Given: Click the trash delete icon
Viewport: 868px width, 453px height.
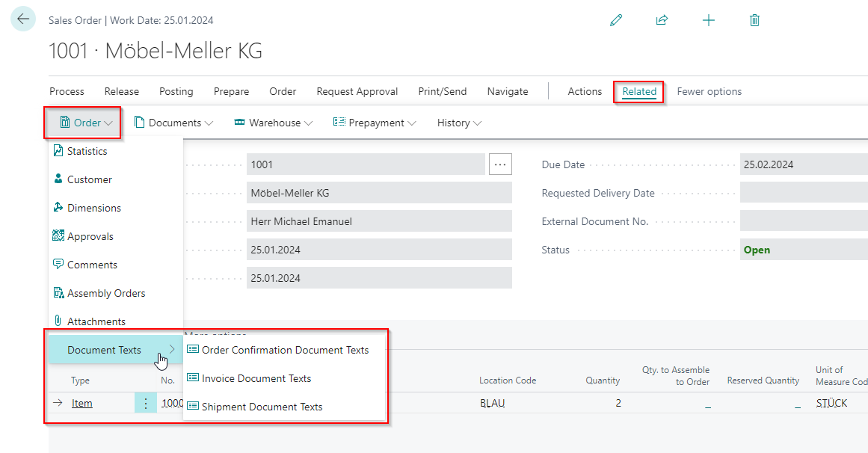Looking at the screenshot, I should (x=754, y=20).
